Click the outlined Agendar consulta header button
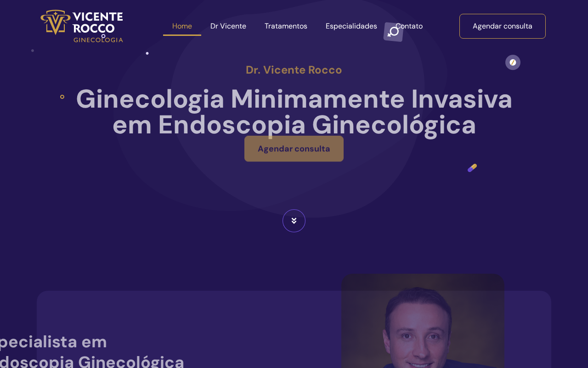This screenshot has height=368, width=588. pos(503,26)
